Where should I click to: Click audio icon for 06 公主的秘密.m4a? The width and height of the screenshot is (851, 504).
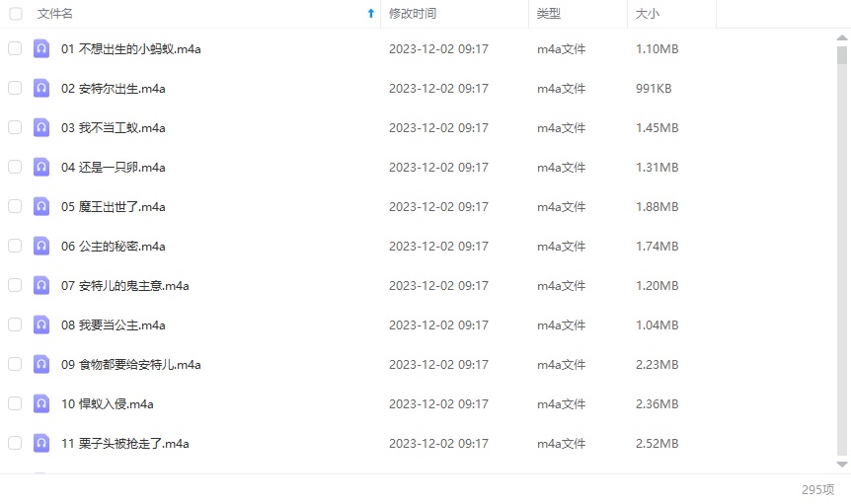click(x=41, y=246)
